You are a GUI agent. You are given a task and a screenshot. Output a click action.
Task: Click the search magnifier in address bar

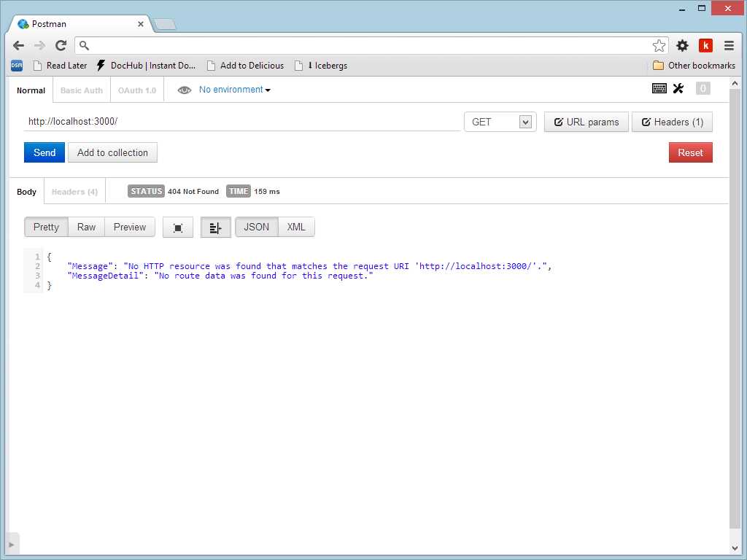tap(84, 46)
